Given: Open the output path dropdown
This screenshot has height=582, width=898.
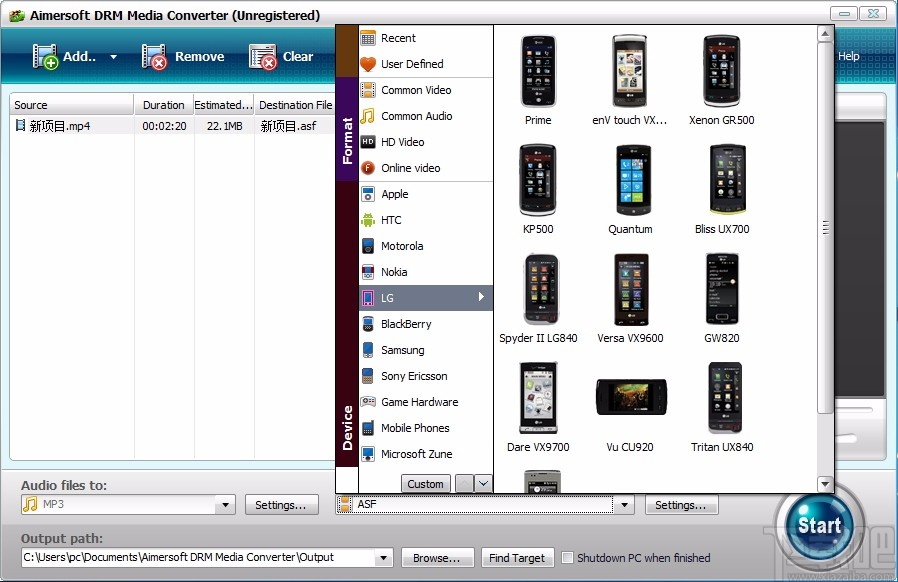Looking at the screenshot, I should (x=382, y=558).
